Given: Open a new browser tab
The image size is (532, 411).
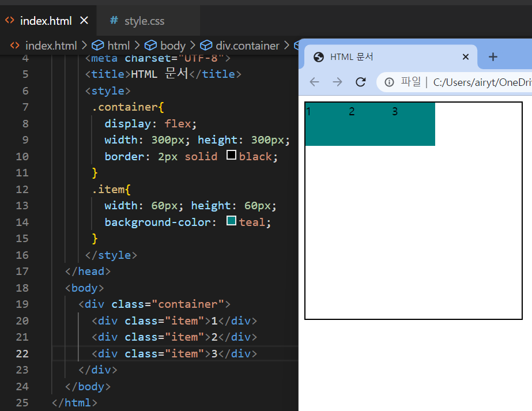Looking at the screenshot, I should 493,56.
